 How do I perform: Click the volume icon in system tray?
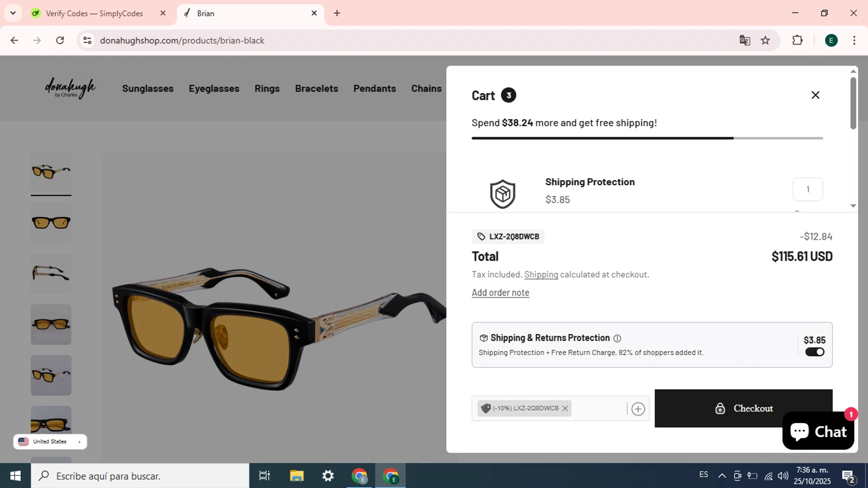click(x=783, y=476)
